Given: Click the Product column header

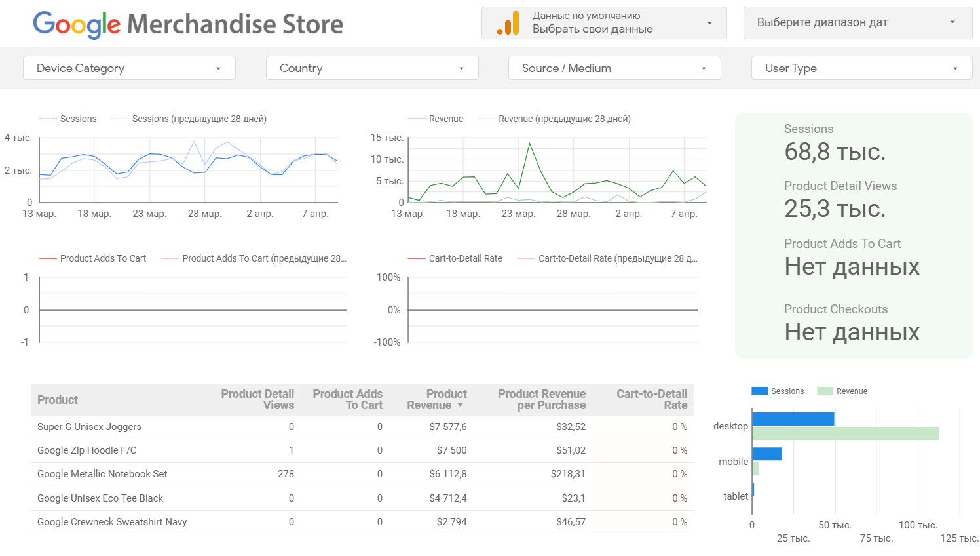Looking at the screenshot, I should coord(58,400).
